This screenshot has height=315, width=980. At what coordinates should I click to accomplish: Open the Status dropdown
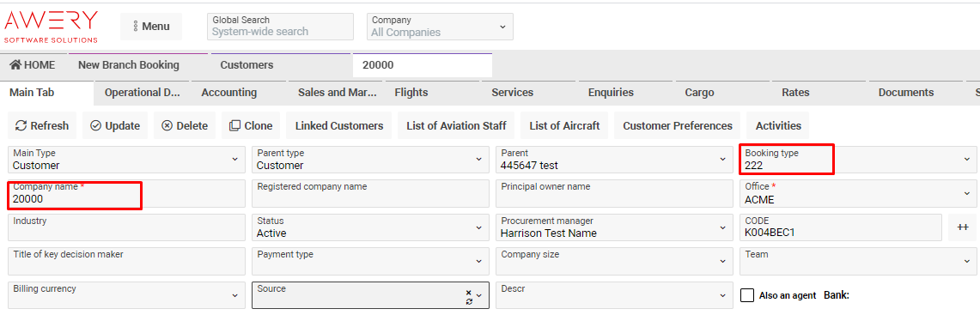(x=371, y=227)
